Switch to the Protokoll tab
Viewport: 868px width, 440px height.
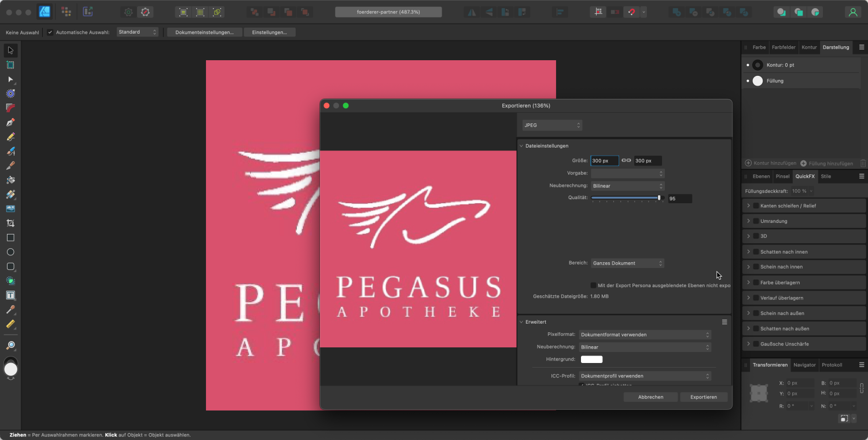(x=832, y=365)
